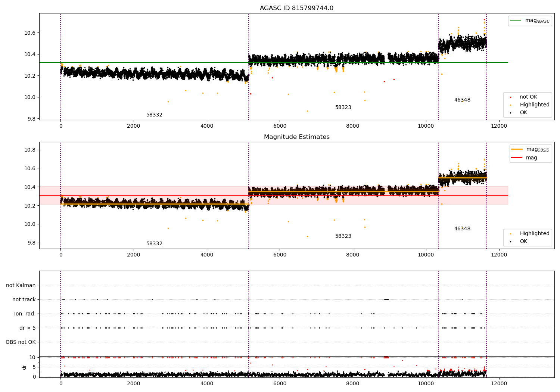Click the red 'mag' legend entry
The image size is (560, 392).
click(524, 158)
